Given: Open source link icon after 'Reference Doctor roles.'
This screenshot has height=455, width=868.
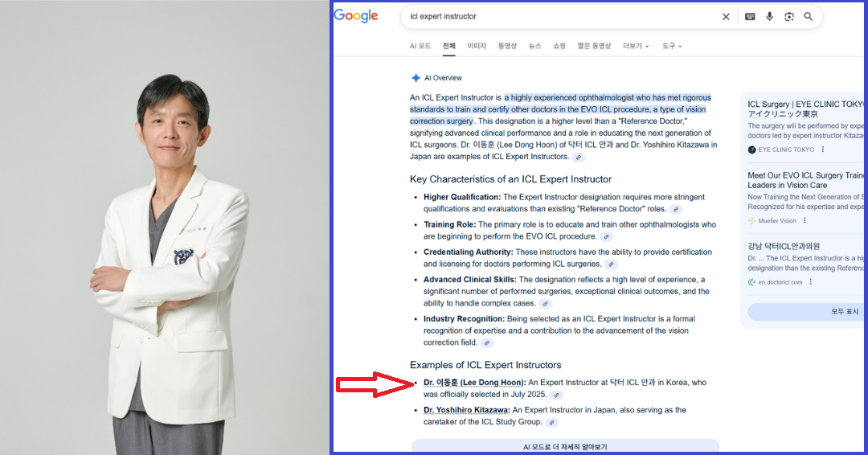Looking at the screenshot, I should coord(676,209).
